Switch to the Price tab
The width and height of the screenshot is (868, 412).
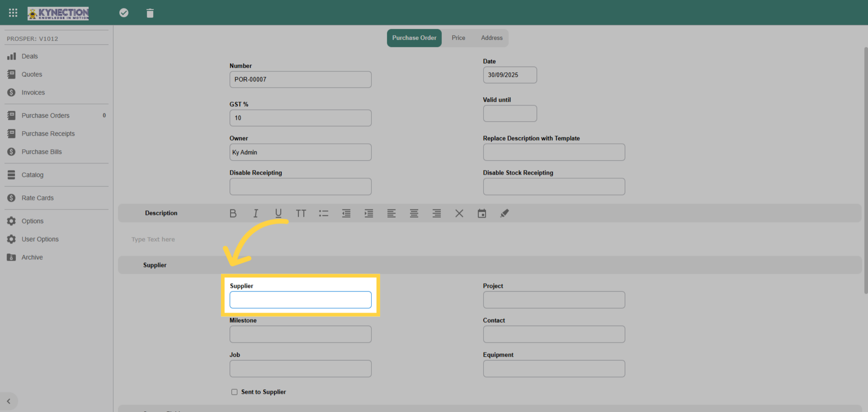tap(458, 38)
